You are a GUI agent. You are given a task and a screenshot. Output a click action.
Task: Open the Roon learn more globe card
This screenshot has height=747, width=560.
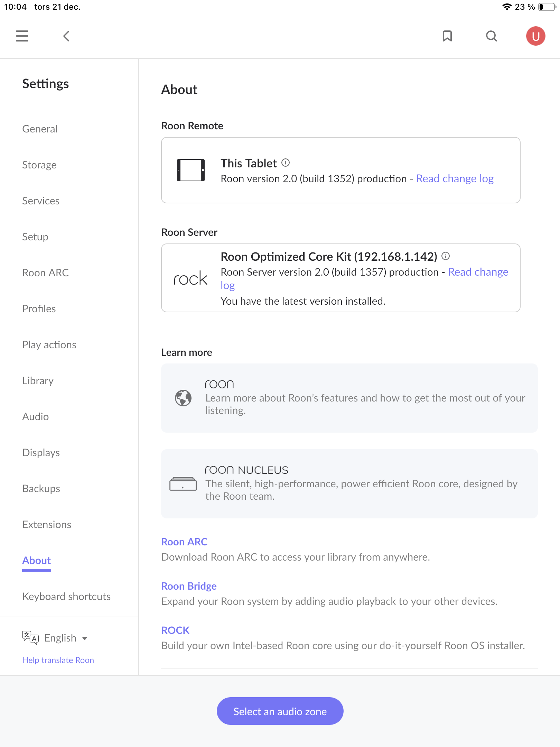pos(349,398)
